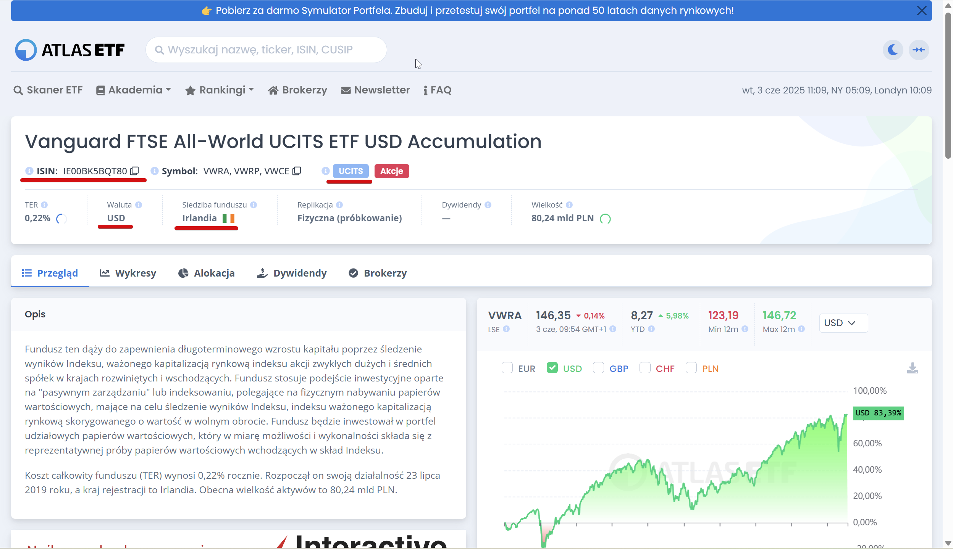953x560 pixels.
Task: Click the UCITS badge
Action: click(x=351, y=171)
